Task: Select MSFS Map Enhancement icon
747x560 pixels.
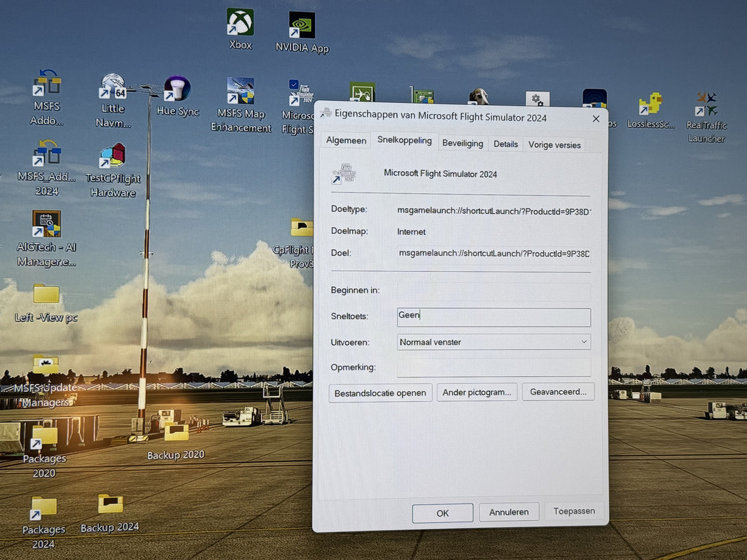Action: click(241, 105)
